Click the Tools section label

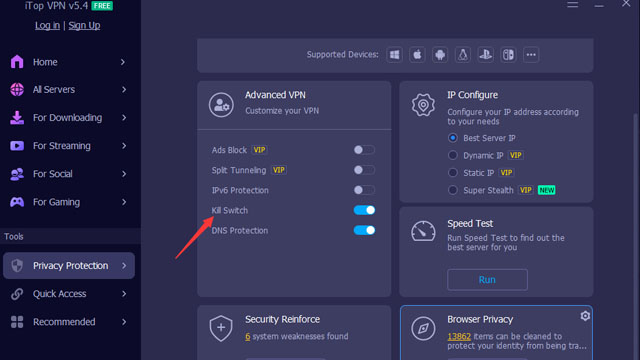pos(14,236)
